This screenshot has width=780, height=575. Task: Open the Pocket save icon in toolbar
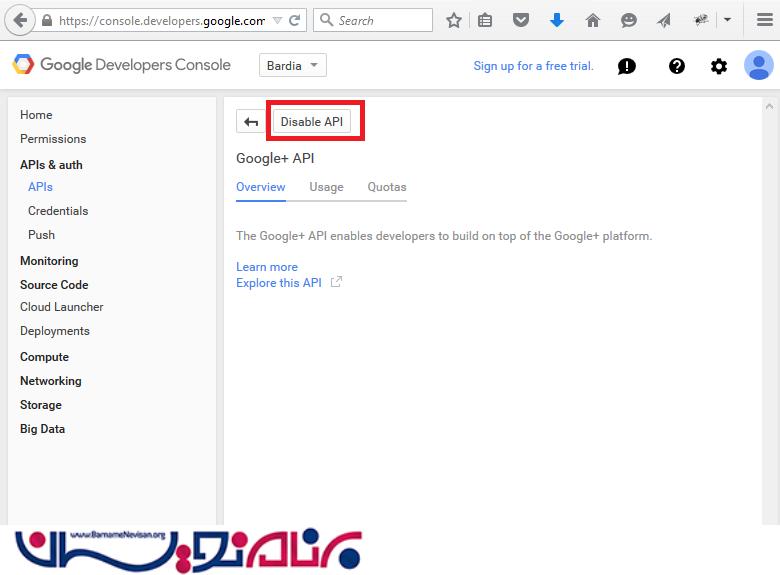pos(521,20)
